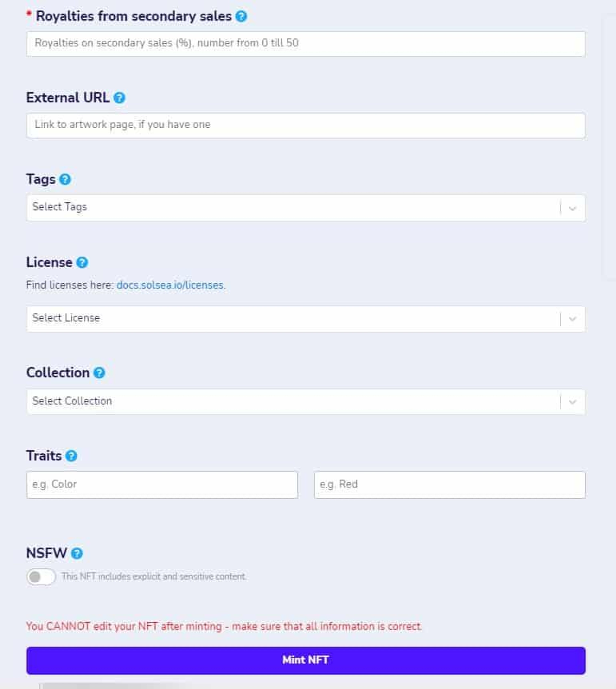Select the trait value field 'e.g. Red'
Viewport: 616px width, 689px height.
pos(449,485)
